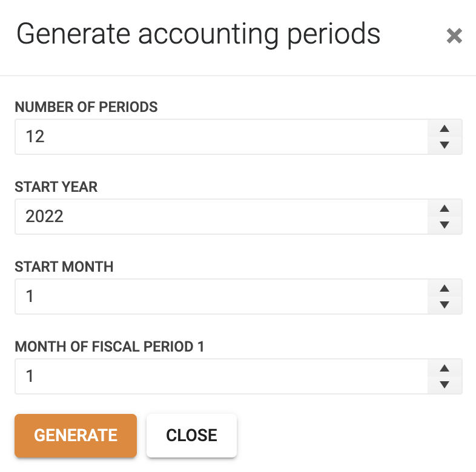This screenshot has height=472, width=476.
Task: Increase Month of Fiscal Period 1
Action: pyautogui.click(x=445, y=369)
